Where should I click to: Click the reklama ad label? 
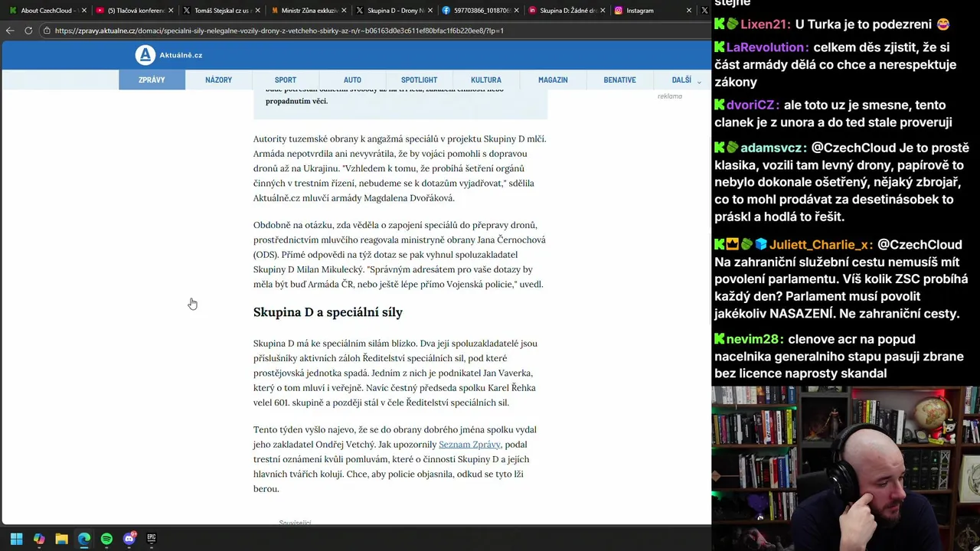point(669,96)
